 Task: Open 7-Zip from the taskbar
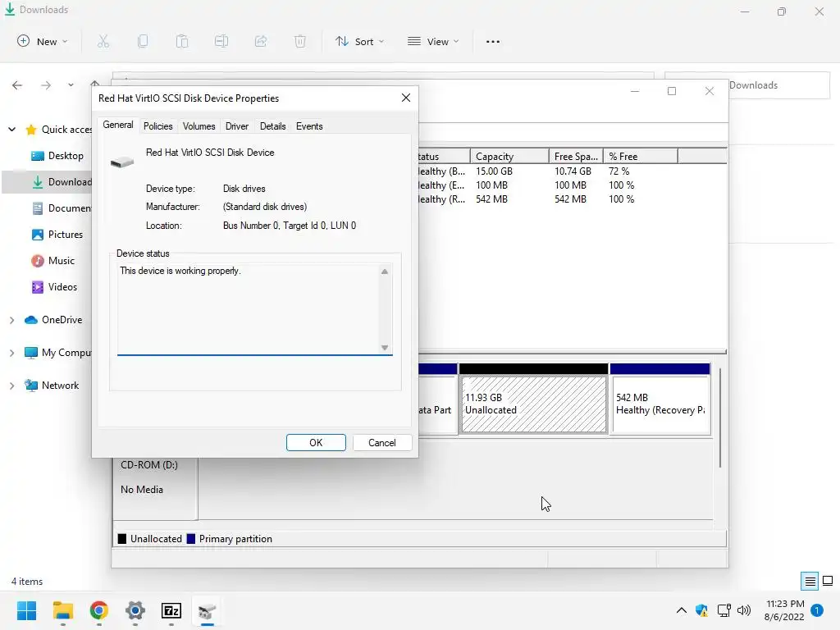point(171,610)
